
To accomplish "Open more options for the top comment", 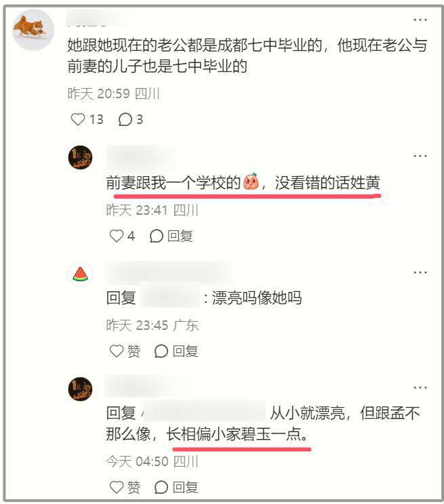I will tap(420, 20).
